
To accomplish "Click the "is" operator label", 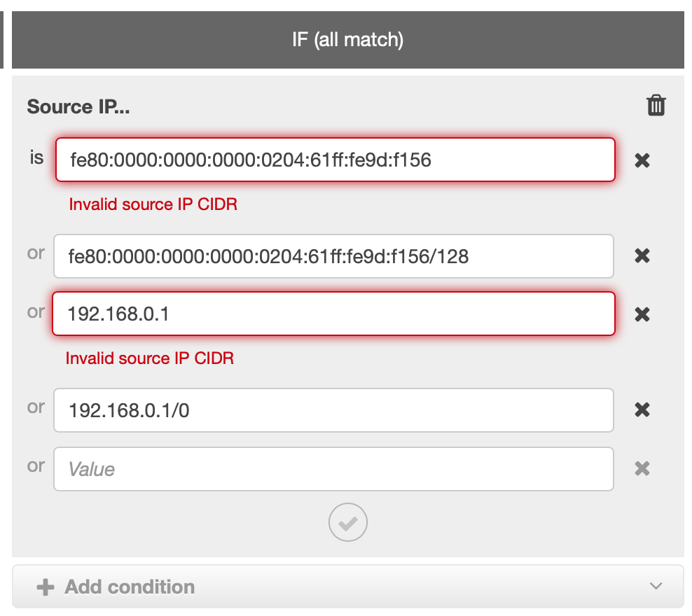I will (x=36, y=157).
